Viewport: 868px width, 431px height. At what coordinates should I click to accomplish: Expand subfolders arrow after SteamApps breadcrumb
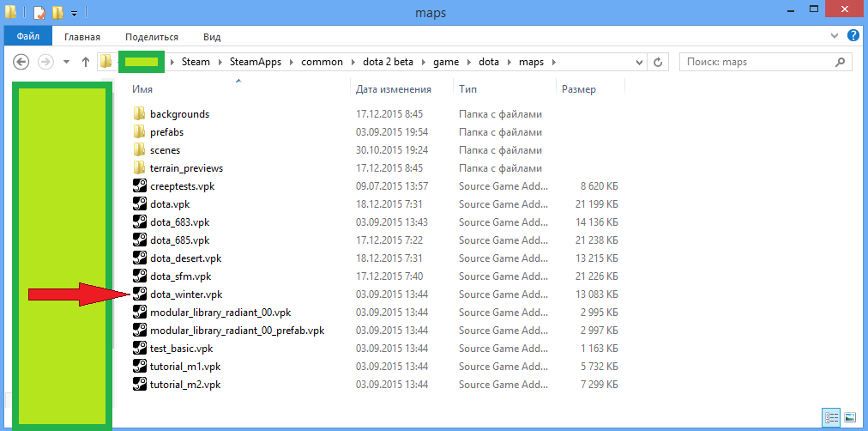291,62
